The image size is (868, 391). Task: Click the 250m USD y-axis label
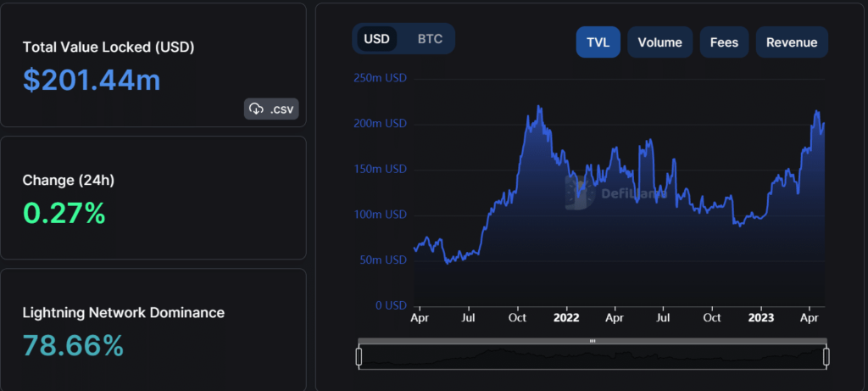[x=380, y=78]
